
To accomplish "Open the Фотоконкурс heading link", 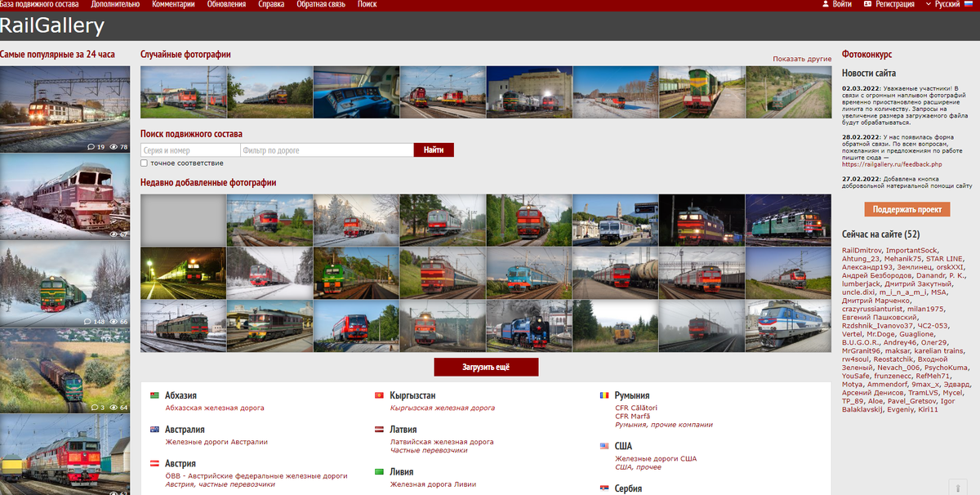I will (866, 54).
